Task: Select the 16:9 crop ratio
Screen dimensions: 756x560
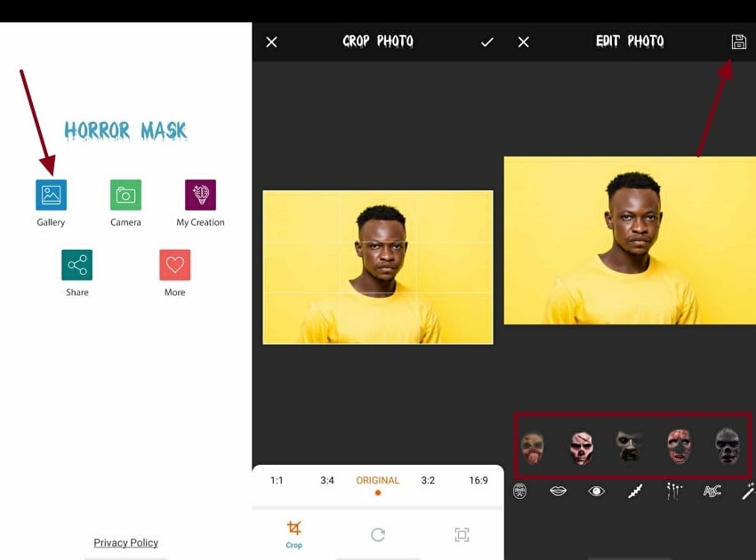Action: 479,481
